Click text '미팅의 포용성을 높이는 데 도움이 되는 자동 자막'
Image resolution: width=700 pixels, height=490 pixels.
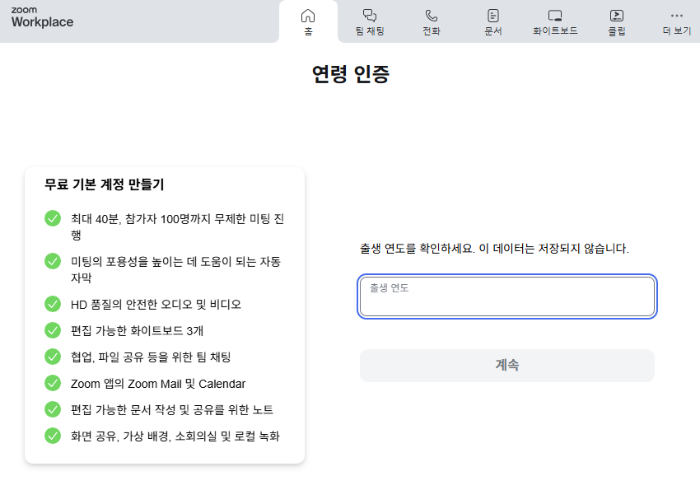[x=176, y=270]
